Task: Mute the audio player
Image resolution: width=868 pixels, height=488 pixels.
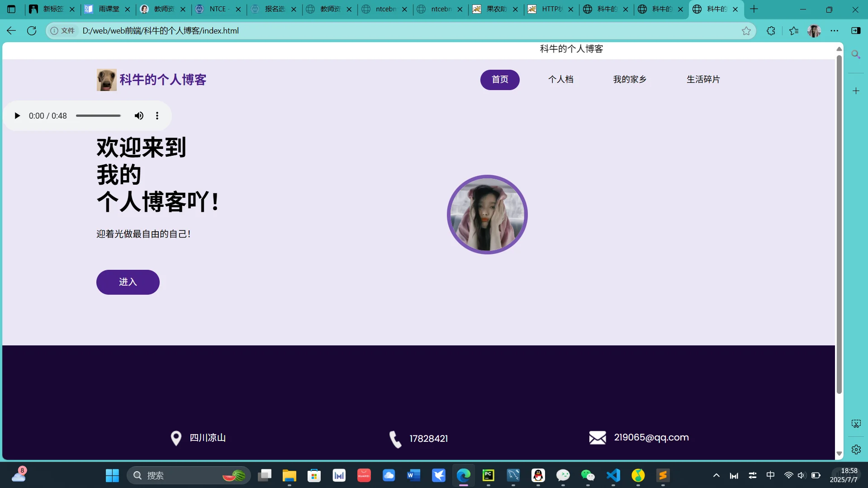Action: point(139,115)
